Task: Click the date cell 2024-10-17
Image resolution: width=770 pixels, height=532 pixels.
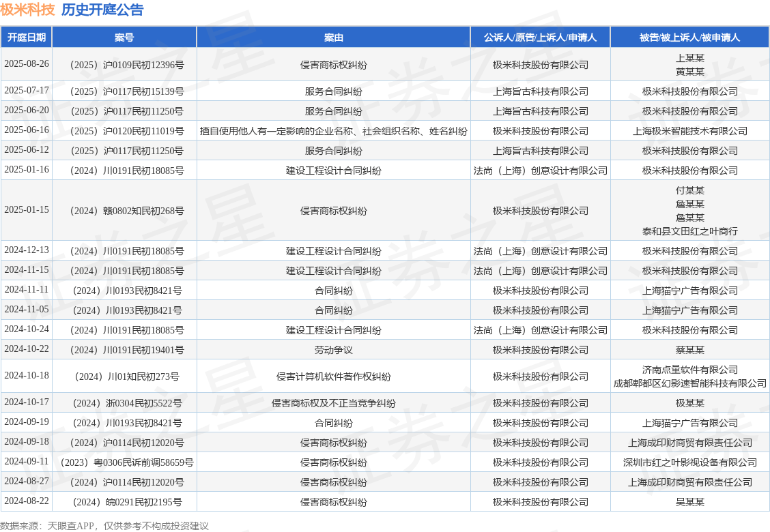Action: click(27, 402)
